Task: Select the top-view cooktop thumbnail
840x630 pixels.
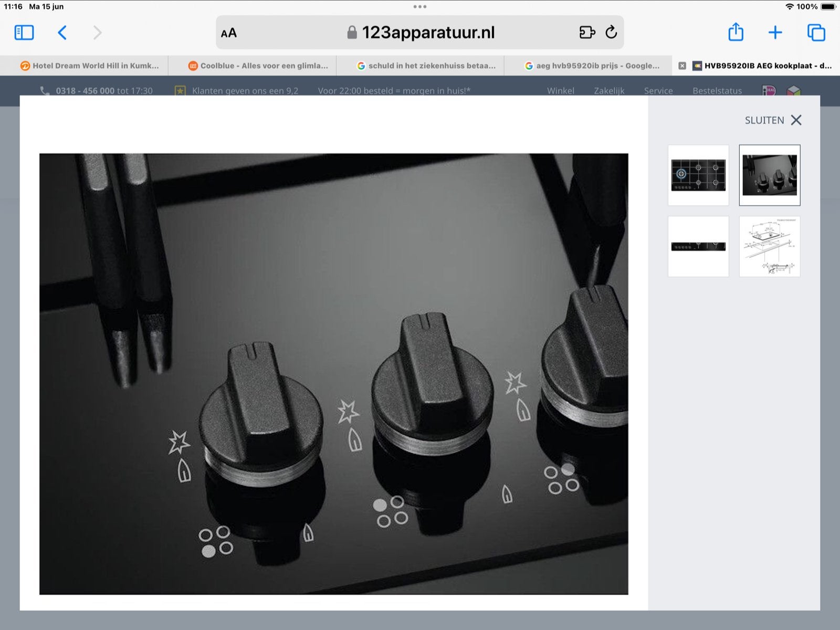Action: [698, 175]
